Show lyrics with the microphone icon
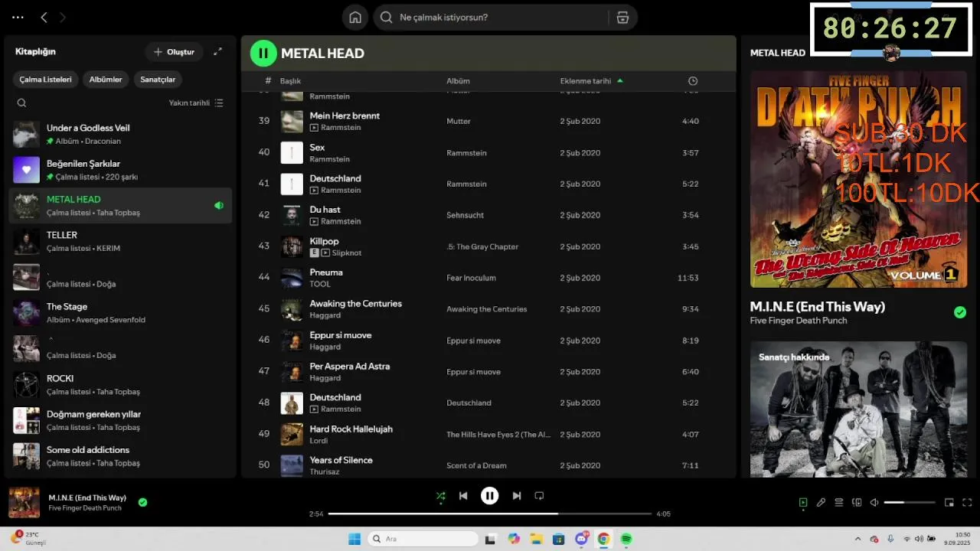The image size is (980, 551). [821, 503]
